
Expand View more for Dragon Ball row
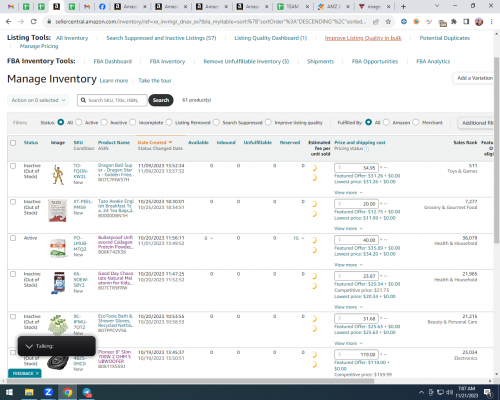click(348, 193)
